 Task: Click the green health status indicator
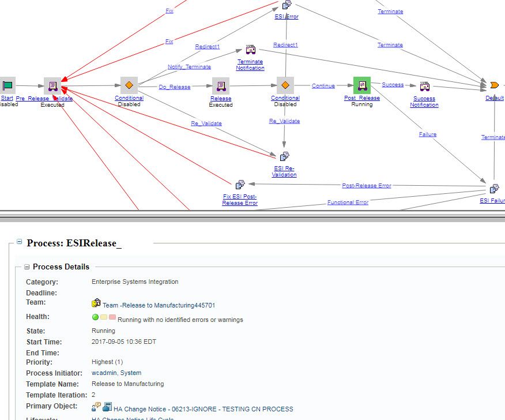[x=95, y=317]
